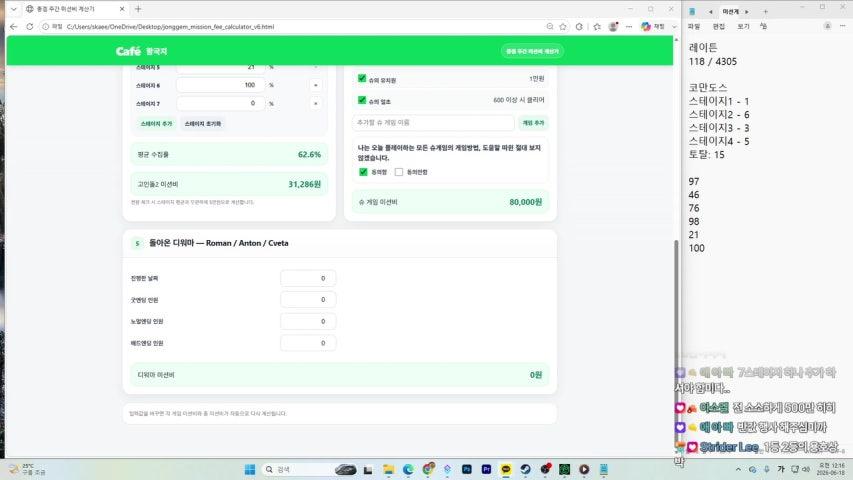Show hidden system tray icons
Viewport: 853px width, 480px height.
738,469
